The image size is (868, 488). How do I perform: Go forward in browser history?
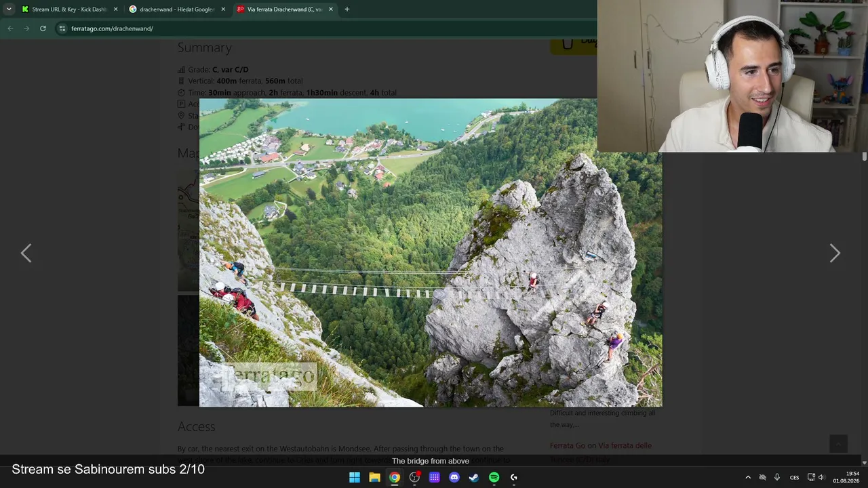point(26,28)
